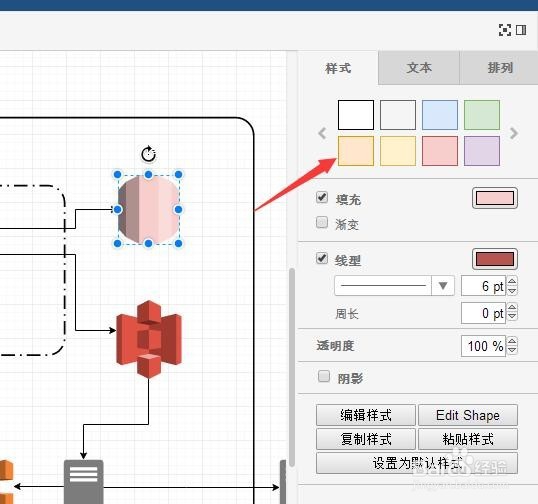Image resolution: width=538 pixels, height=504 pixels.
Task: Pick the yellow style swatch
Action: [398, 151]
